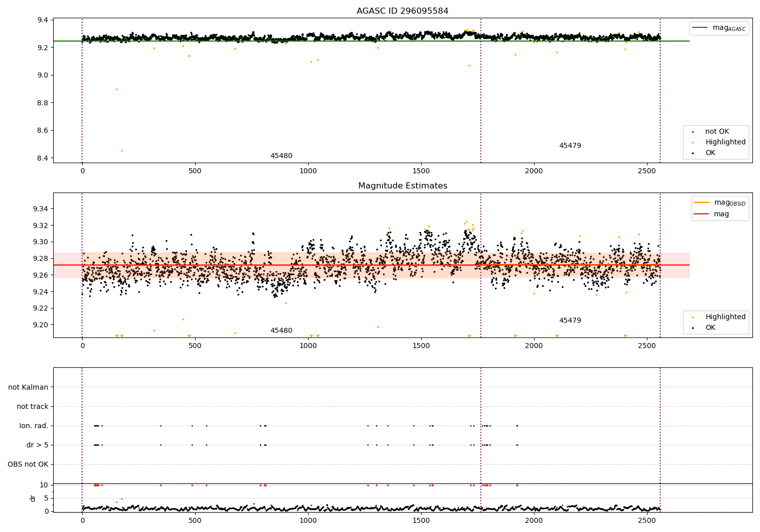
Task: Click the "9.30" y-tick label
Action: point(41,242)
